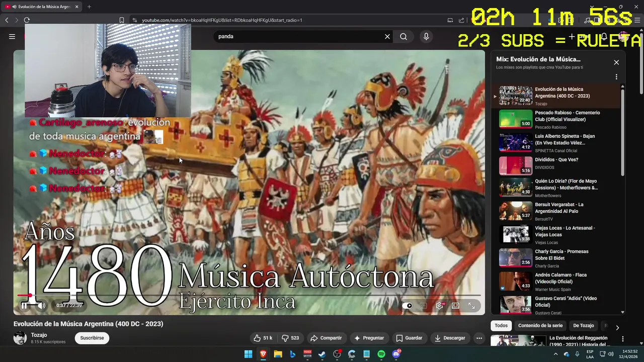This screenshot has width=644, height=362.
Task: Open Brave browser in taskbar
Action: point(263,354)
